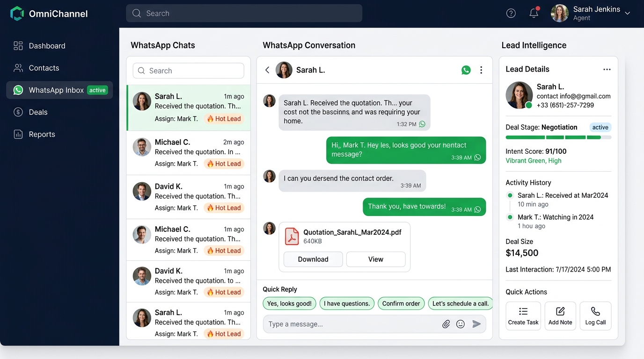Click the Dashboard grid icon

click(18, 46)
